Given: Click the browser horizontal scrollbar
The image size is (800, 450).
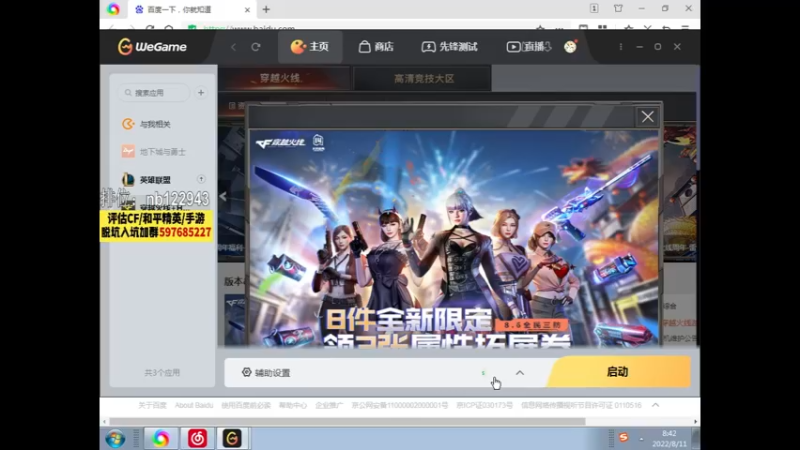Looking at the screenshot, I should click(x=347, y=421).
